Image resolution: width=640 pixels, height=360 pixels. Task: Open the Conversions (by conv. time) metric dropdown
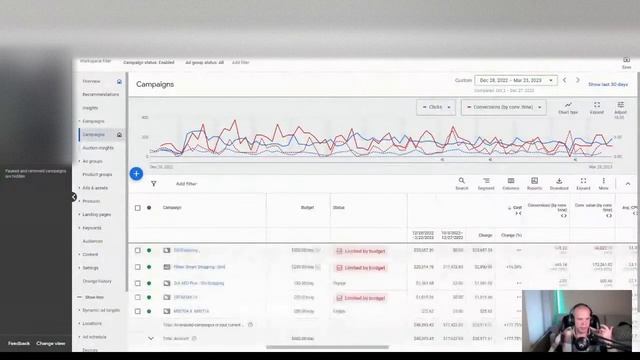(504, 107)
